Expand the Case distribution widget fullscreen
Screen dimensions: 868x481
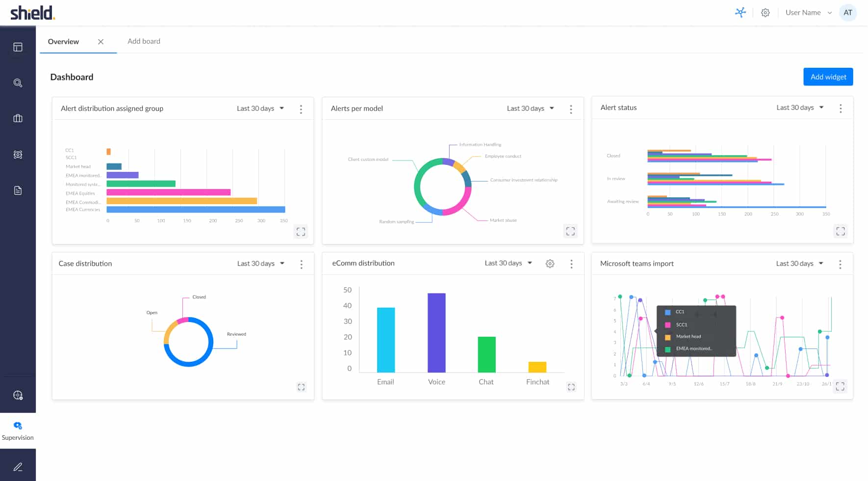tap(301, 387)
